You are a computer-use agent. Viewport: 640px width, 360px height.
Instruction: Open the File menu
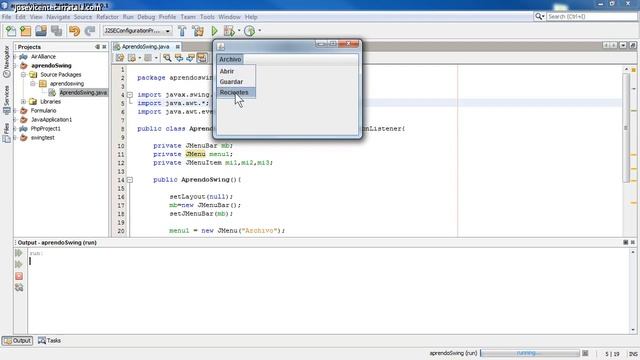(7, 17)
